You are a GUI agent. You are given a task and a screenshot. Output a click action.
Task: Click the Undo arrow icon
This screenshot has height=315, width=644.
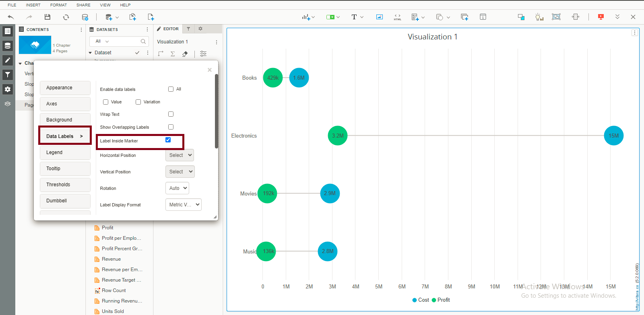click(11, 17)
